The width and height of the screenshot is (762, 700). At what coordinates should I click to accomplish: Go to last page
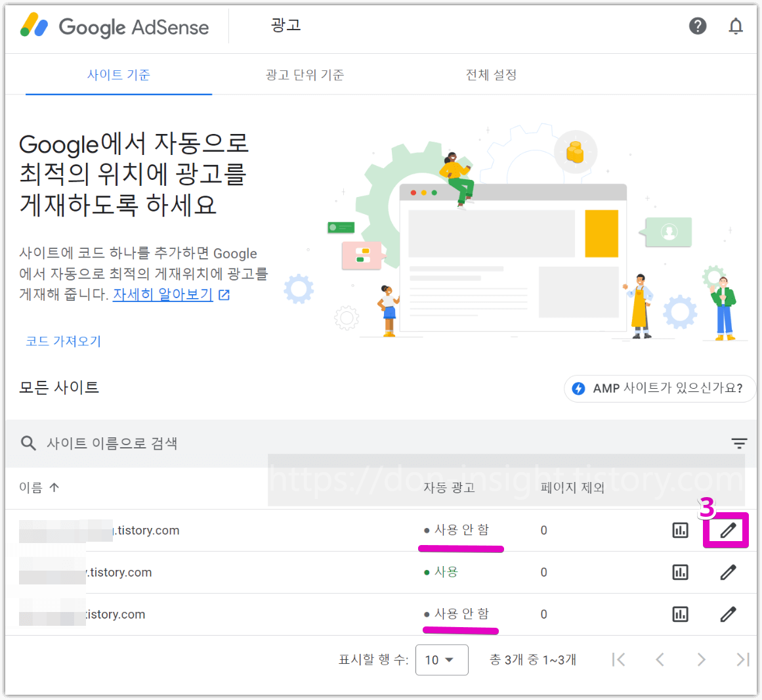coord(742,660)
